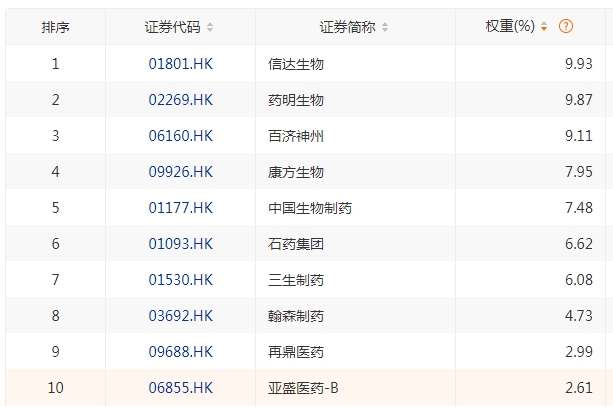Select weight value 7.48
Image resolution: width=613 pixels, height=407 pixels.
(579, 208)
